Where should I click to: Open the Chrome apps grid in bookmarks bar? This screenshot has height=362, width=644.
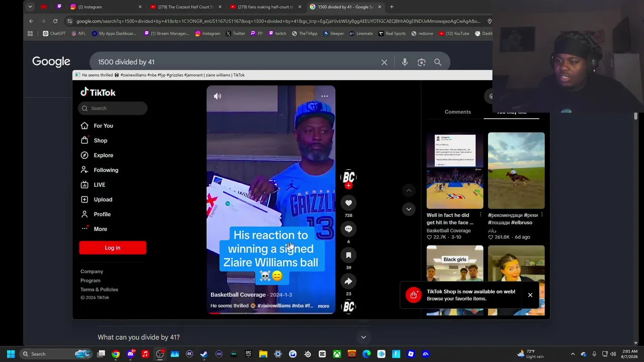click(30, 34)
